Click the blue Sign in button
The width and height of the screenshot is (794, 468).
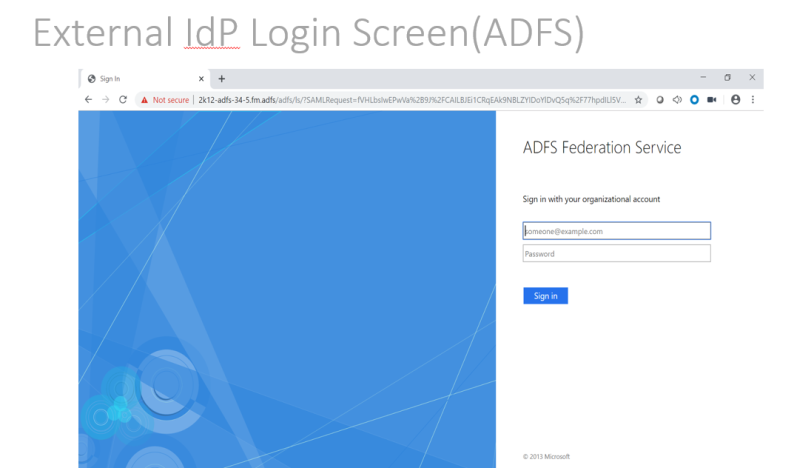point(545,296)
